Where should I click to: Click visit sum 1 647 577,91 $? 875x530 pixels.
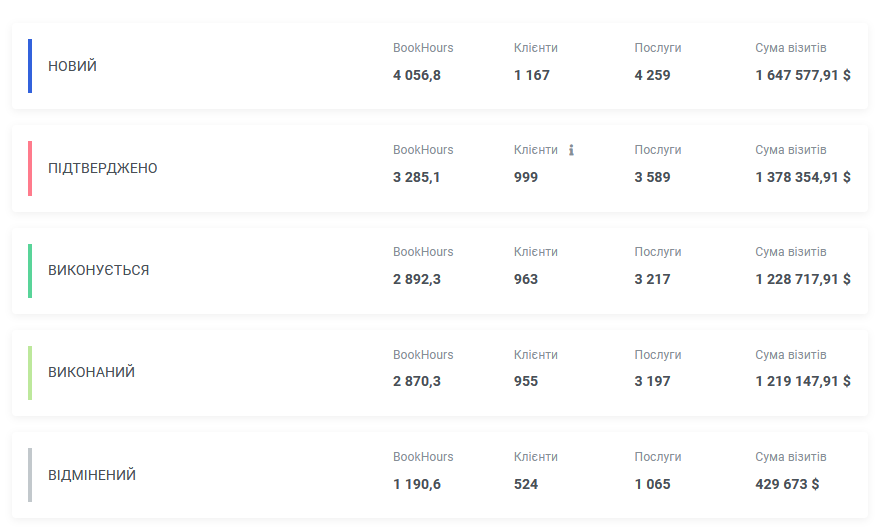(x=803, y=75)
